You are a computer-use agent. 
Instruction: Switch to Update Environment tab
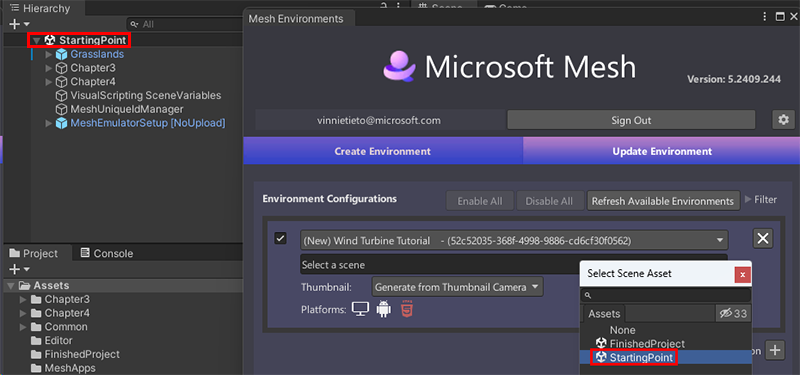point(662,151)
